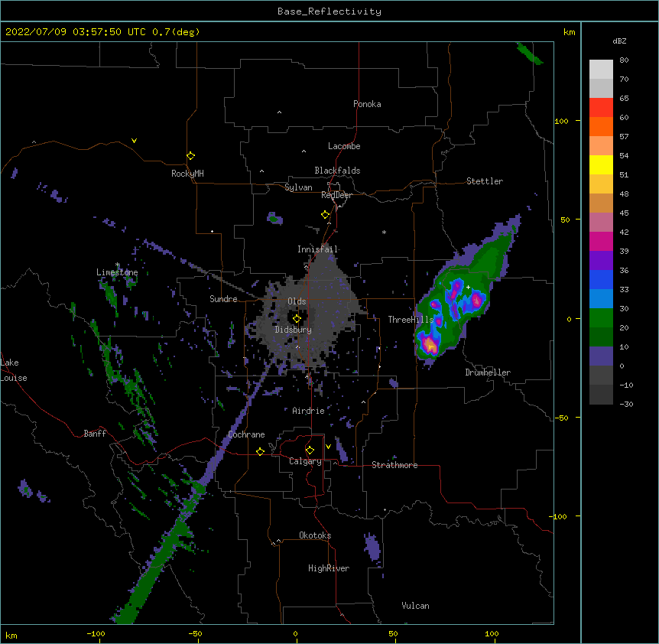Click the Didsbury label
This screenshot has height=644, width=659.
(x=293, y=330)
